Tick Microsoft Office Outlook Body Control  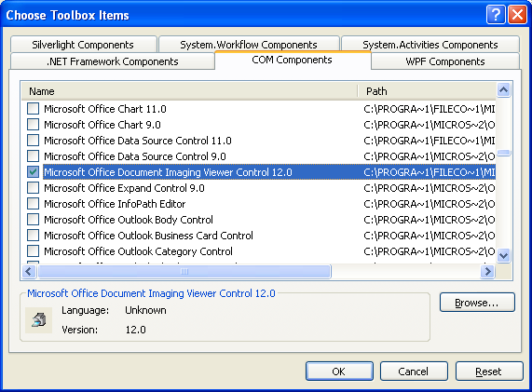click(x=33, y=219)
